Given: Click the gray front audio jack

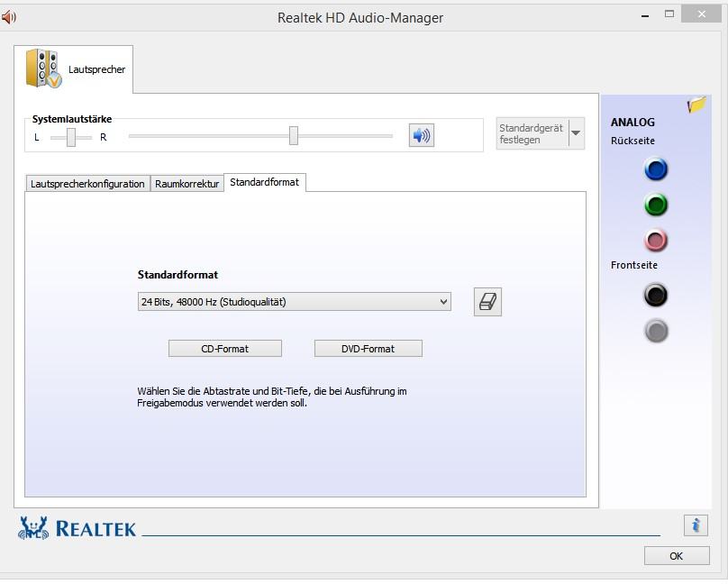Looking at the screenshot, I should coord(656,331).
